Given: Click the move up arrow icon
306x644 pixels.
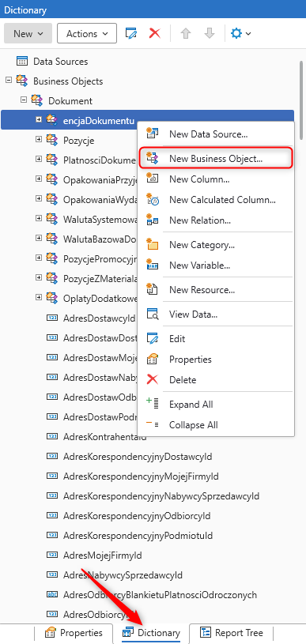Looking at the screenshot, I should (x=186, y=33).
